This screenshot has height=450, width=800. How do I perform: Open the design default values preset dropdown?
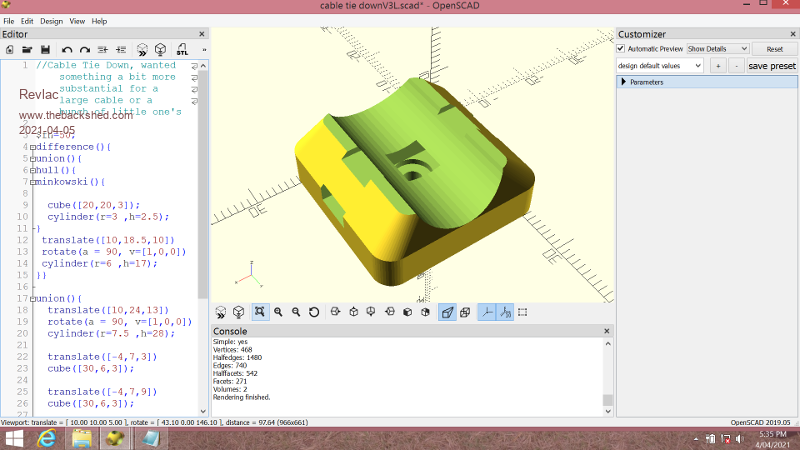tap(658, 65)
